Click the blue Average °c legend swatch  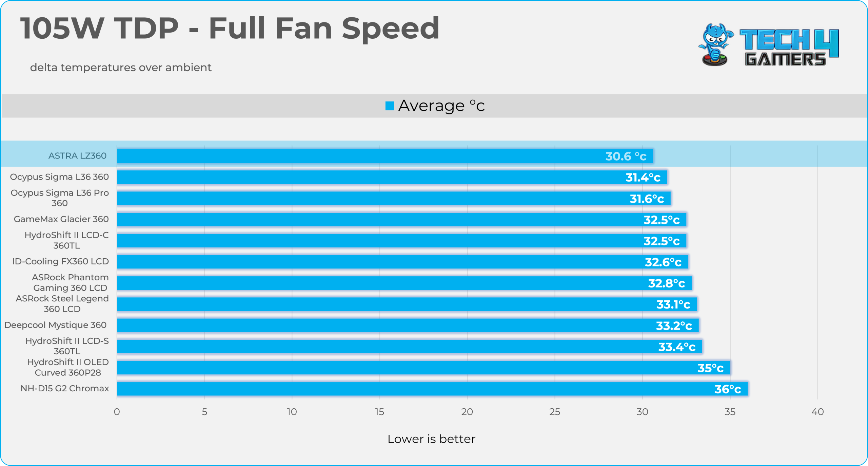pyautogui.click(x=390, y=106)
